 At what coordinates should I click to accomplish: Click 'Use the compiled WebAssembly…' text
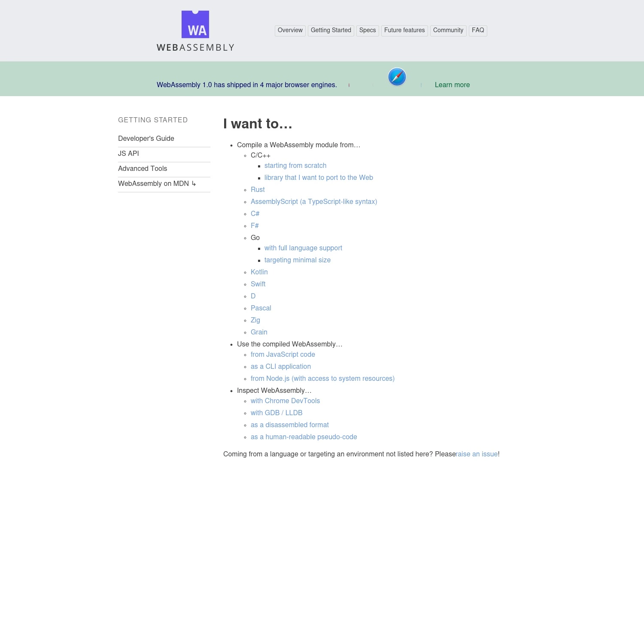290,344
